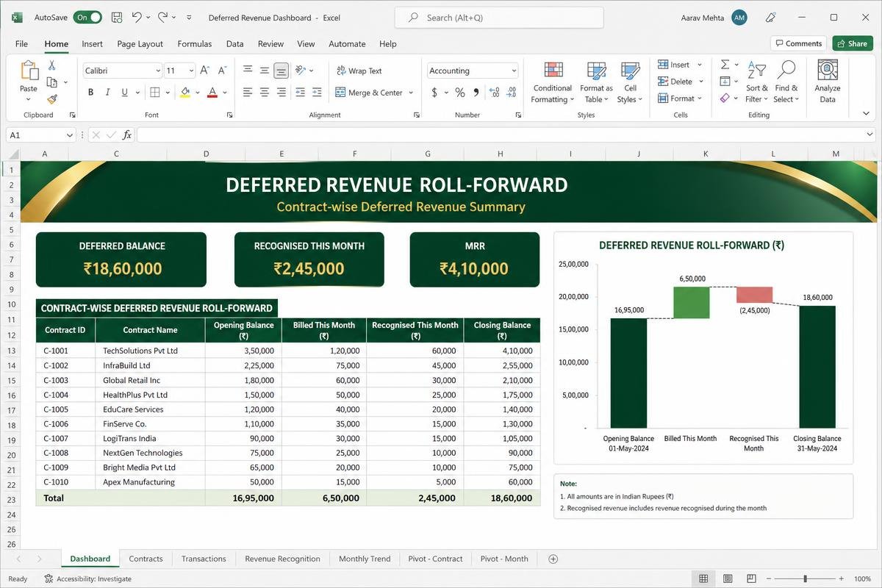Click the green Billed This Month chart bar
Image resolution: width=882 pixels, height=588 pixels.
pos(691,302)
